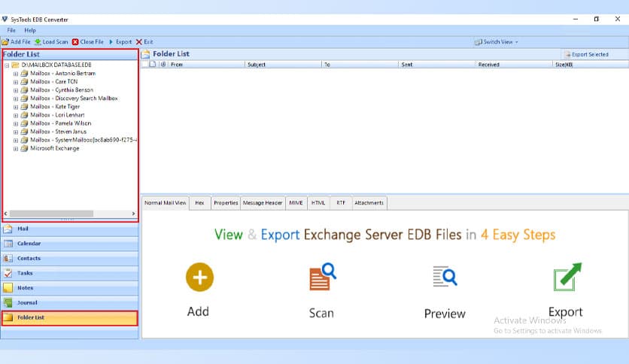Click the folder tree horizontal scrollbar thumb
Image resolution: width=629 pixels, height=364 pixels.
[51, 214]
